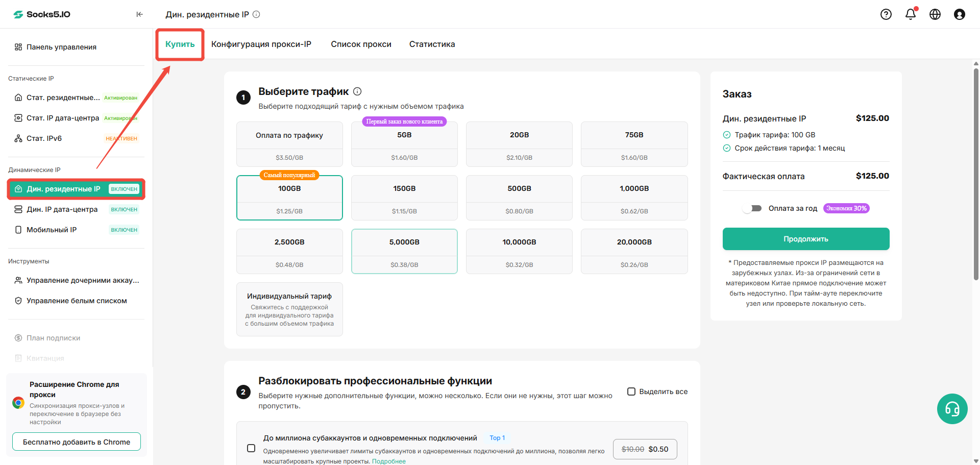The width and height of the screenshot is (980, 465).
Task: Open the Статистика tab
Action: tap(432, 44)
